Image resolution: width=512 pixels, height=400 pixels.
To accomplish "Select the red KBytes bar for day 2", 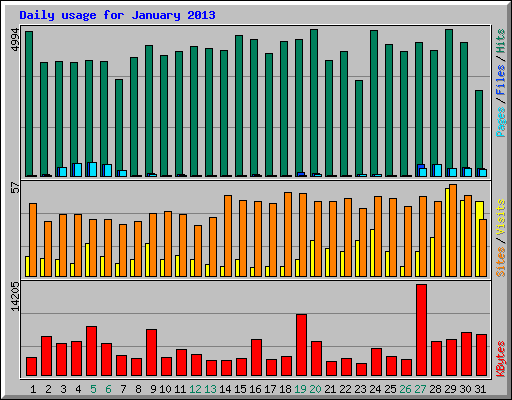I will [x=46, y=356].
